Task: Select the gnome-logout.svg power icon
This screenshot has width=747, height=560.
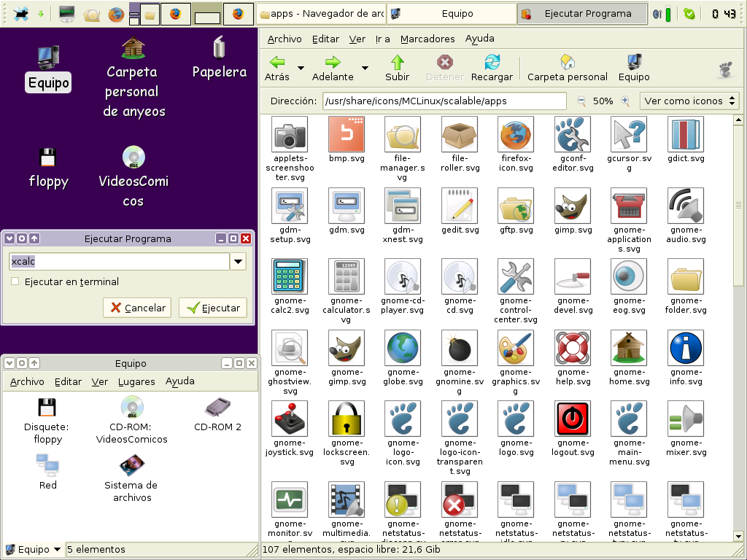Action: pyautogui.click(x=573, y=419)
